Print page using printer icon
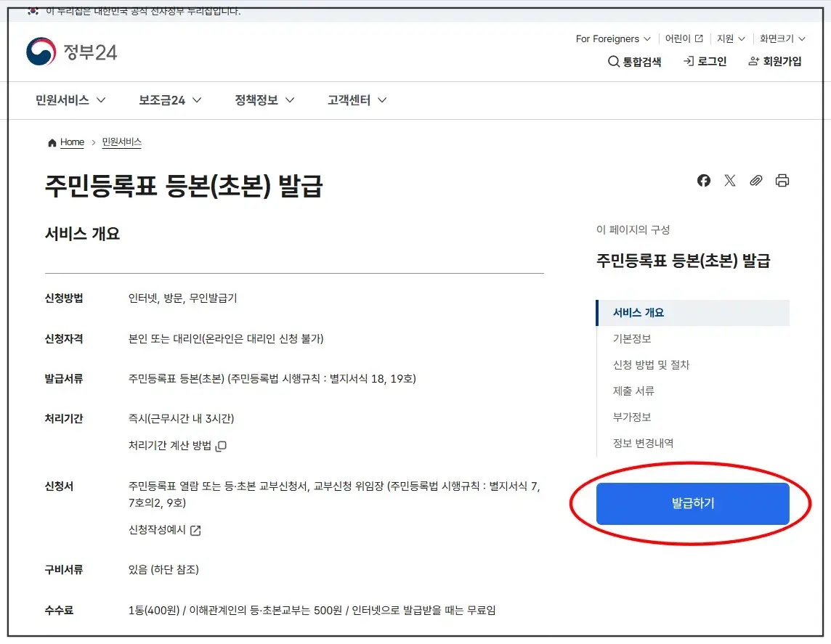Screen dimensions: 831x644 tap(782, 181)
